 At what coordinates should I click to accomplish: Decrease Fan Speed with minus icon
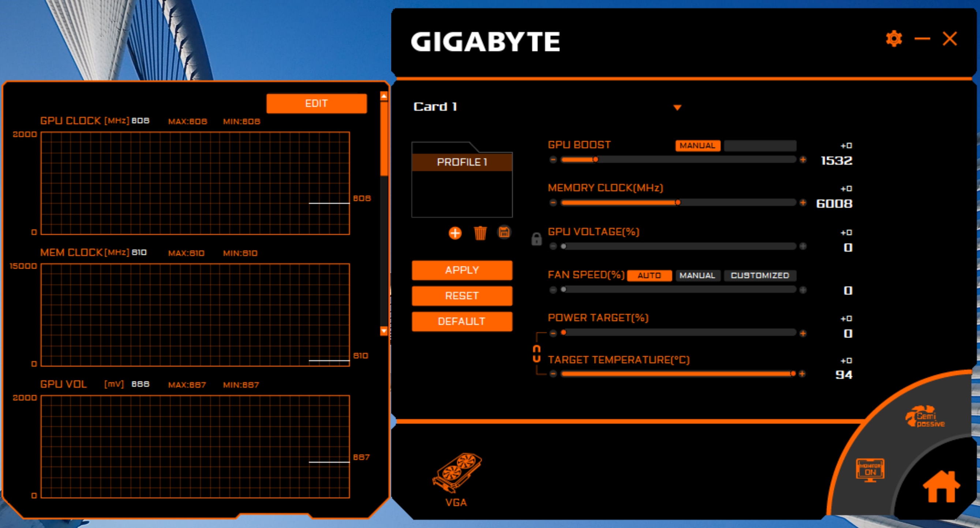[553, 290]
